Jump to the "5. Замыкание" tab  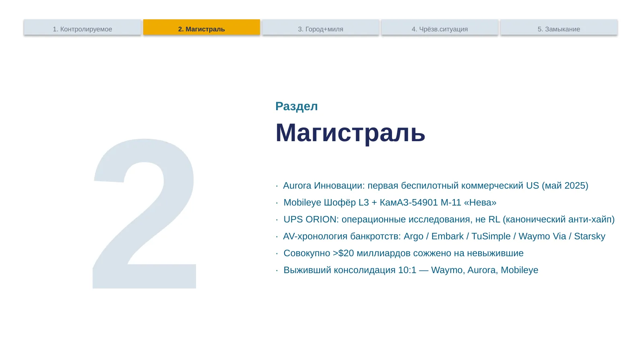tap(559, 27)
